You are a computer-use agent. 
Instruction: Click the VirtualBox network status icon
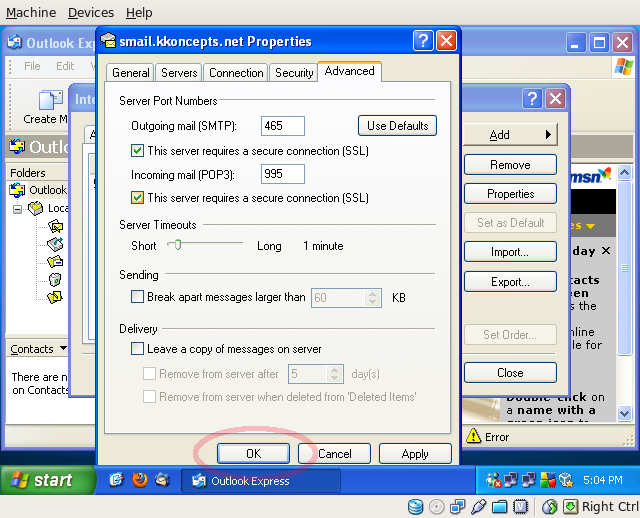click(458, 507)
